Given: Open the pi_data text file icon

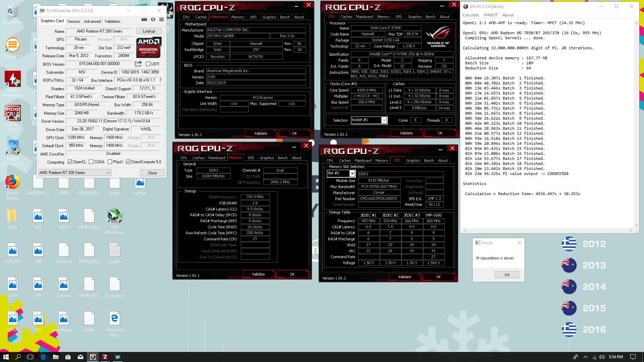Looking at the screenshot, I should click(114, 253).
